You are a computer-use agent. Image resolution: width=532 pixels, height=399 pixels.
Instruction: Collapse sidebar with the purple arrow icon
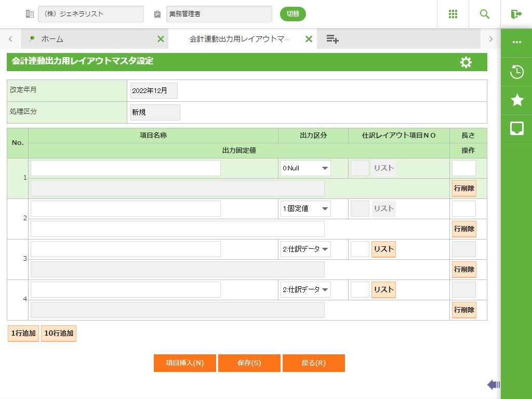493,384
